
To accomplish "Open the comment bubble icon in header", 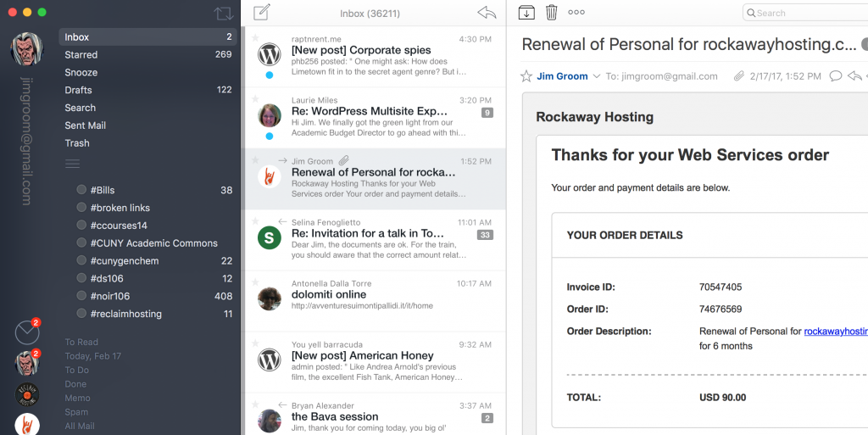I will pyautogui.click(x=835, y=76).
